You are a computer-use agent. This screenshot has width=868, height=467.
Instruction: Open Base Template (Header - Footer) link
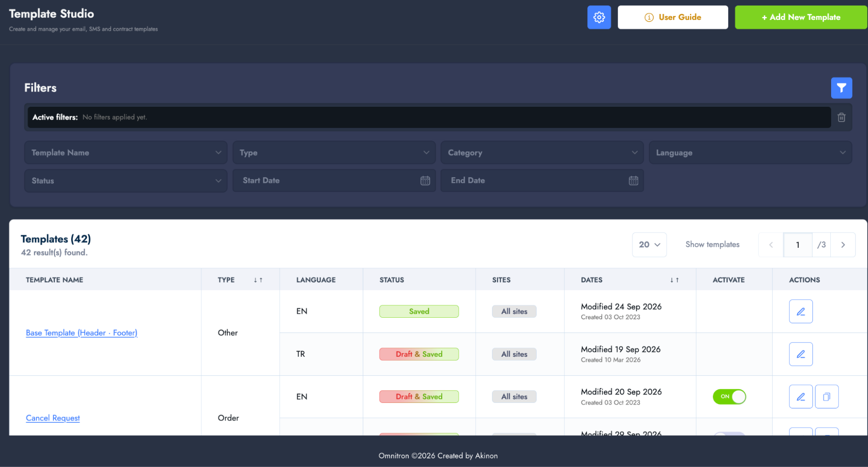point(82,333)
